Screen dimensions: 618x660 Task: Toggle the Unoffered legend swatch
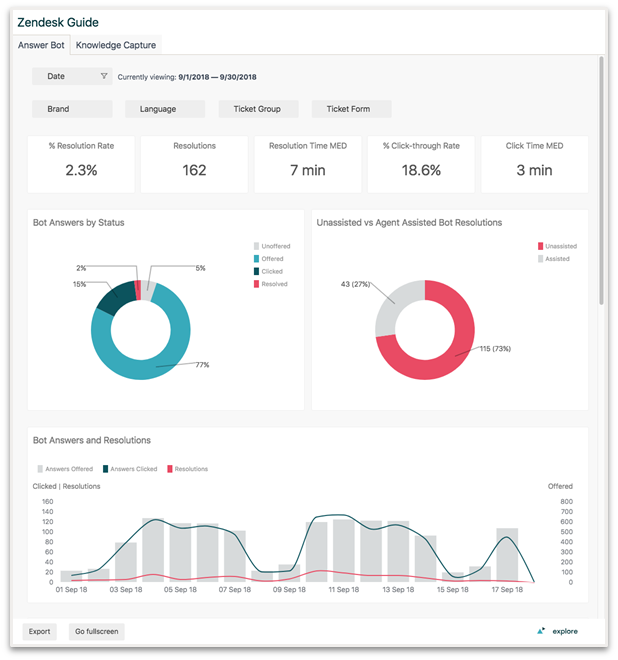pos(256,246)
